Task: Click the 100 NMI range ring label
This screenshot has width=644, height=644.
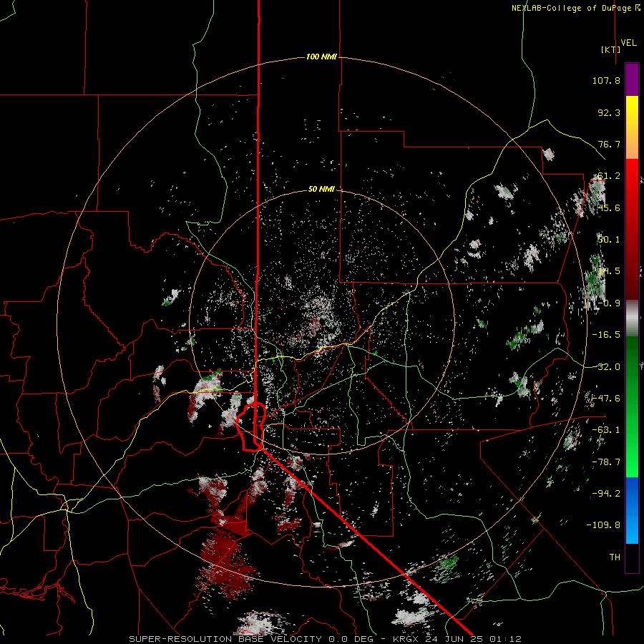Action: pos(321,57)
